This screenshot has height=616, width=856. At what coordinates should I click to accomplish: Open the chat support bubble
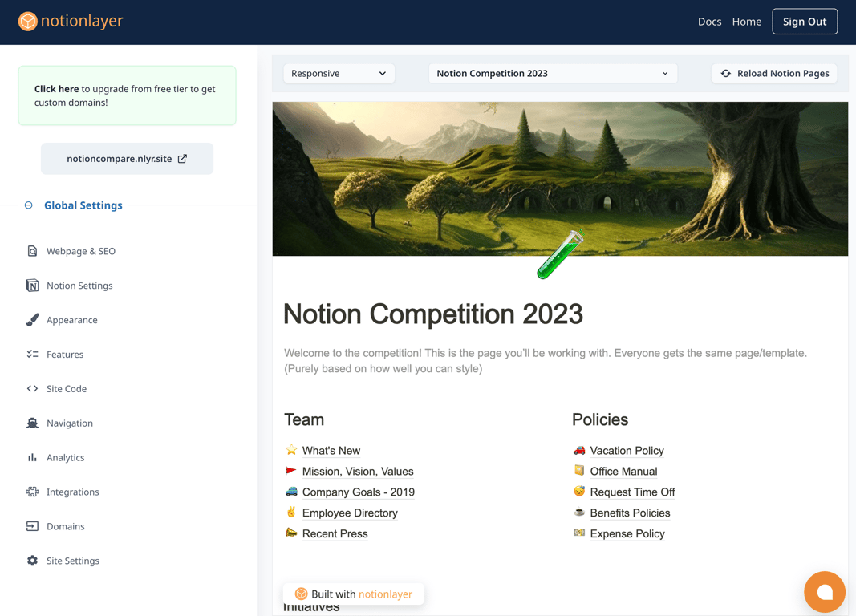[x=825, y=592]
